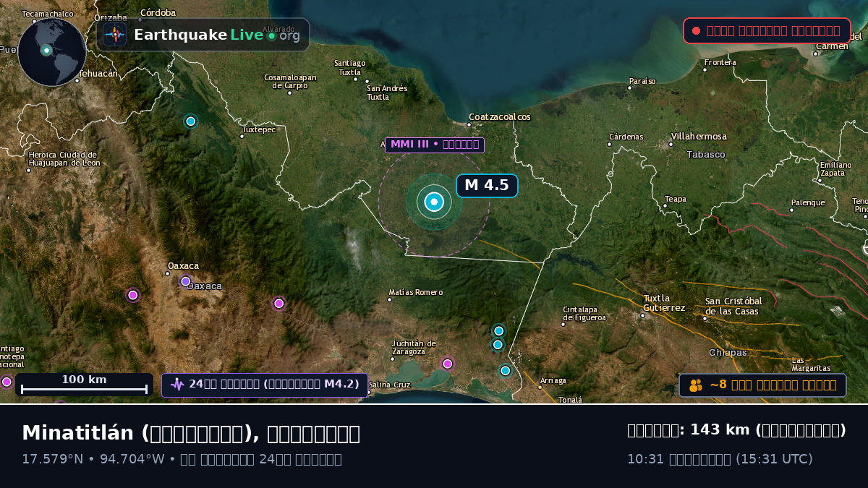Click the Teapa town label
Screen dimensions: 868x488
coord(676,199)
